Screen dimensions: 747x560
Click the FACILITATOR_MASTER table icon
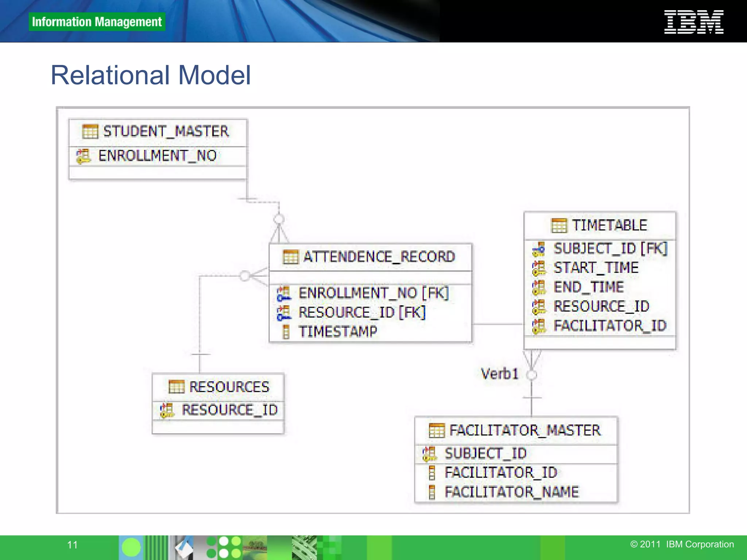pyautogui.click(x=437, y=430)
